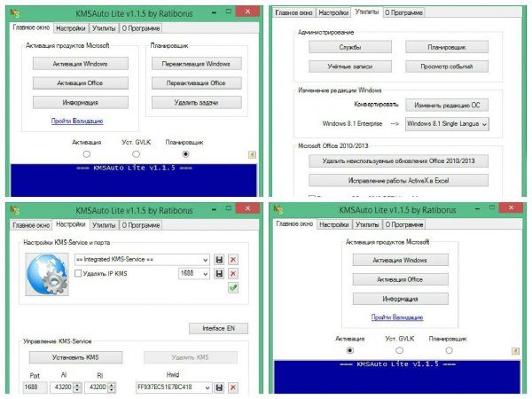Screen dimensions: 532x399
Task: Select Активация radio in window with scheduler panel
Action: [87, 154]
